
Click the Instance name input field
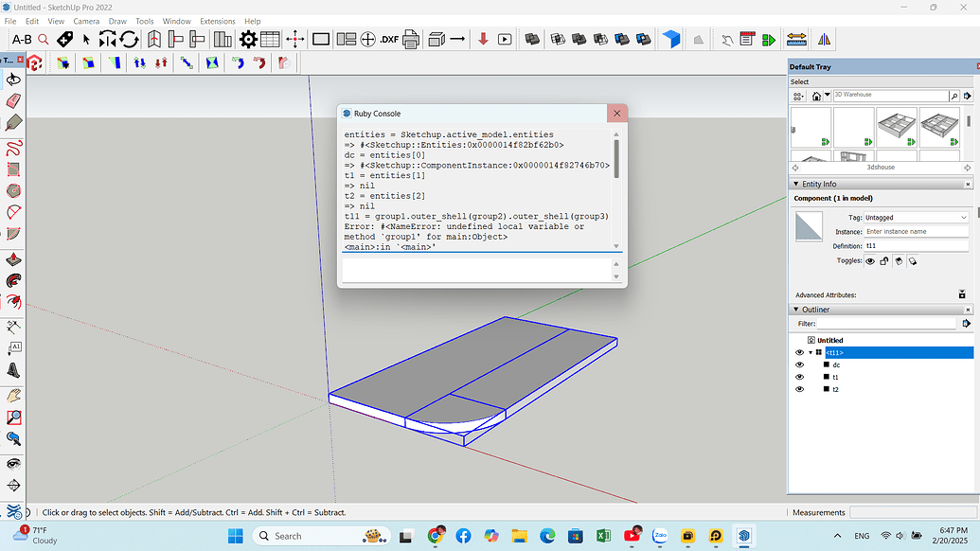point(918,231)
